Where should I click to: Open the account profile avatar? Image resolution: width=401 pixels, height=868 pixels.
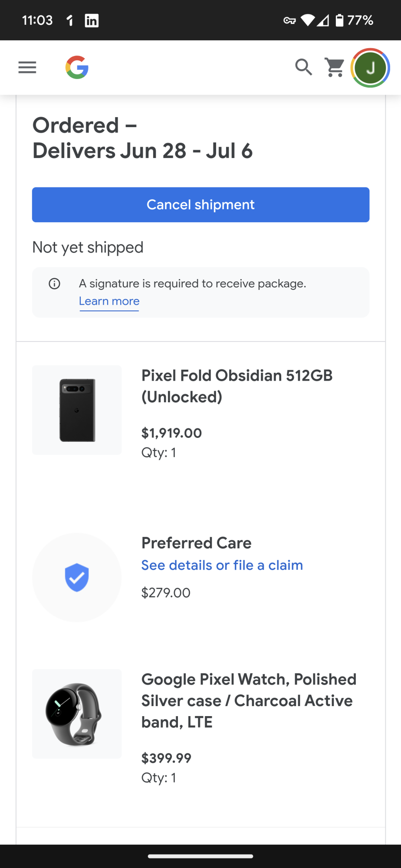(x=370, y=68)
